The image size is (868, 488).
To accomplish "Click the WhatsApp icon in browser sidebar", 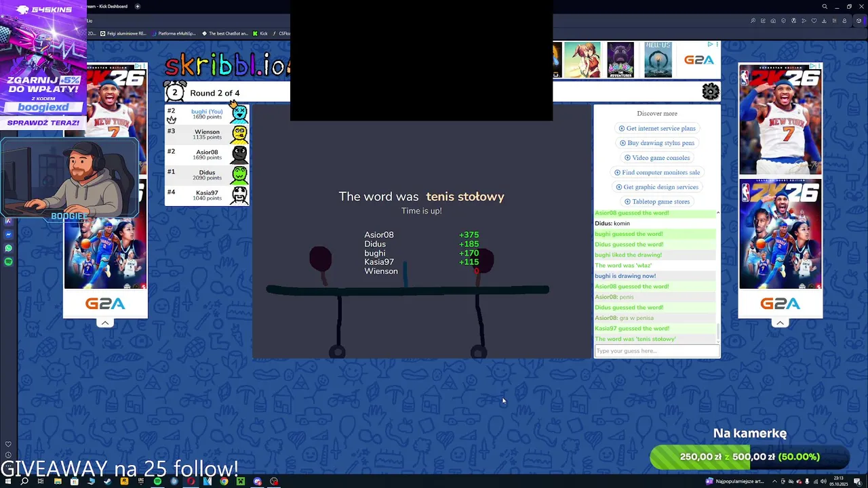I will point(8,248).
